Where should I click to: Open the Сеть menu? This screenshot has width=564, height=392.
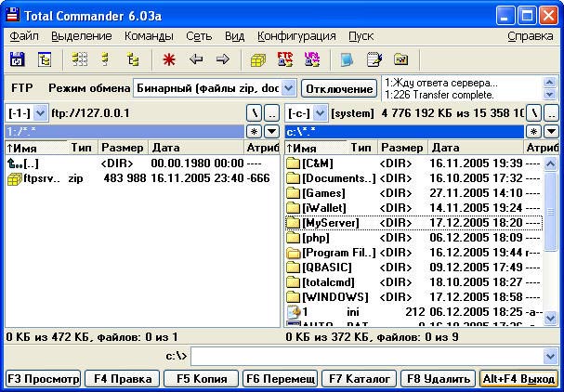click(x=199, y=36)
